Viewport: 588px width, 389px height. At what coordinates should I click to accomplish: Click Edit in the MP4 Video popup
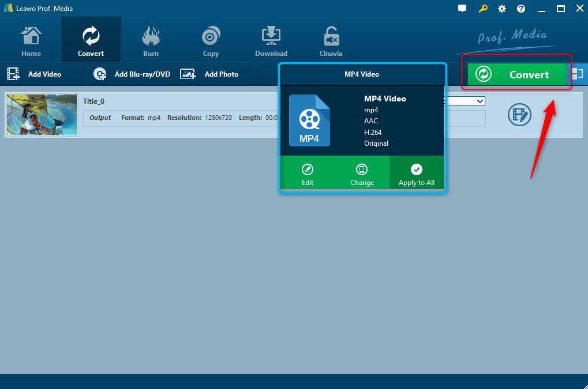[308, 174]
